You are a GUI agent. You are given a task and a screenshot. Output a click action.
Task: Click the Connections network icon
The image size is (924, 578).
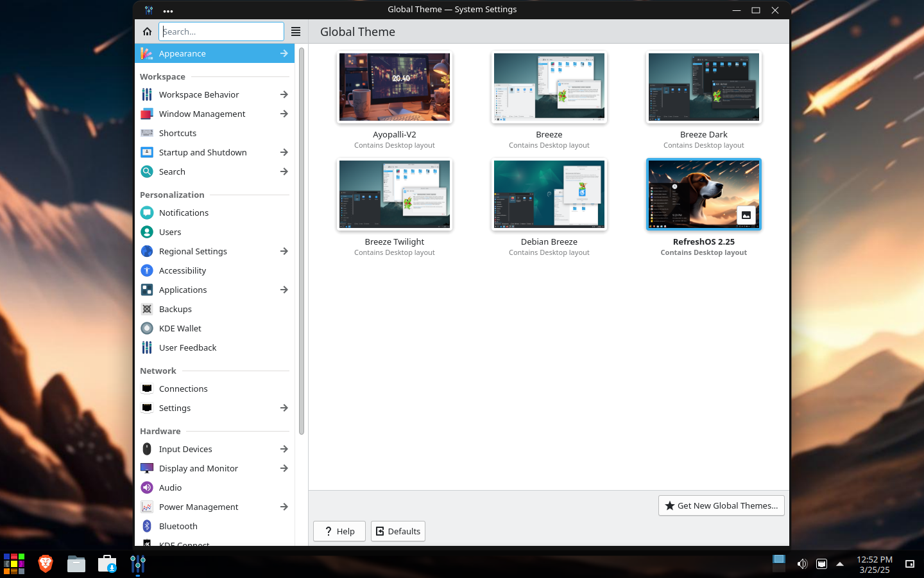pyautogui.click(x=147, y=389)
